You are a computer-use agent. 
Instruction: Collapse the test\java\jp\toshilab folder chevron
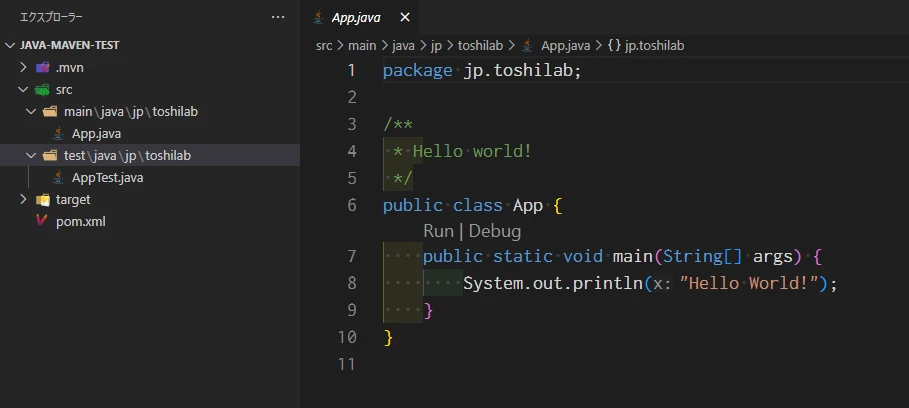pyautogui.click(x=31, y=155)
